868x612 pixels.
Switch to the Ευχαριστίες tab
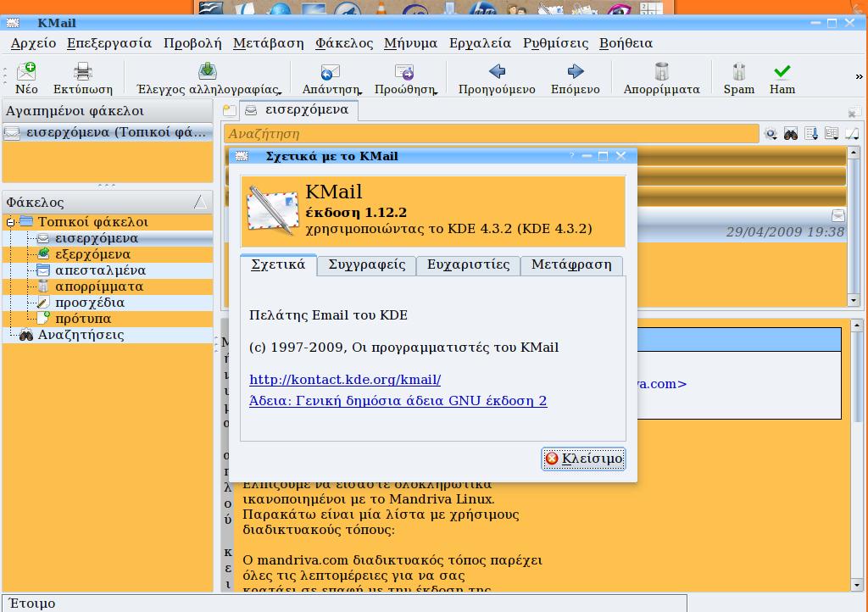tap(468, 265)
